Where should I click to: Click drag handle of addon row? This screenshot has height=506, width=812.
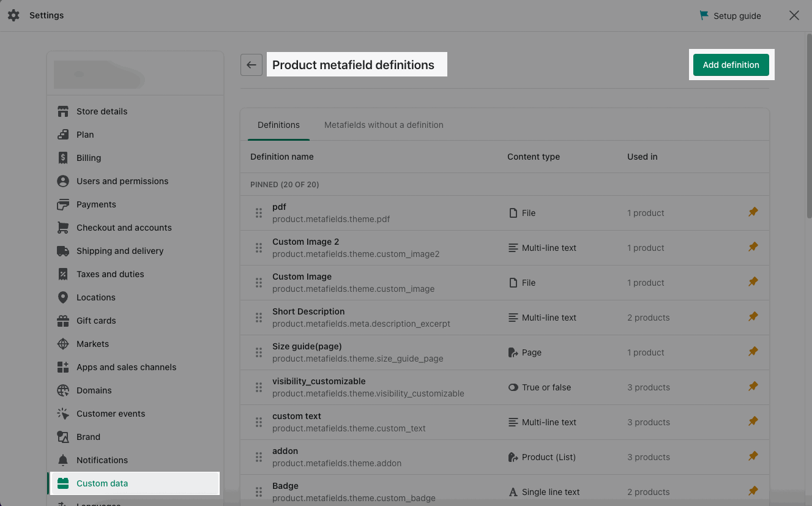tap(259, 457)
